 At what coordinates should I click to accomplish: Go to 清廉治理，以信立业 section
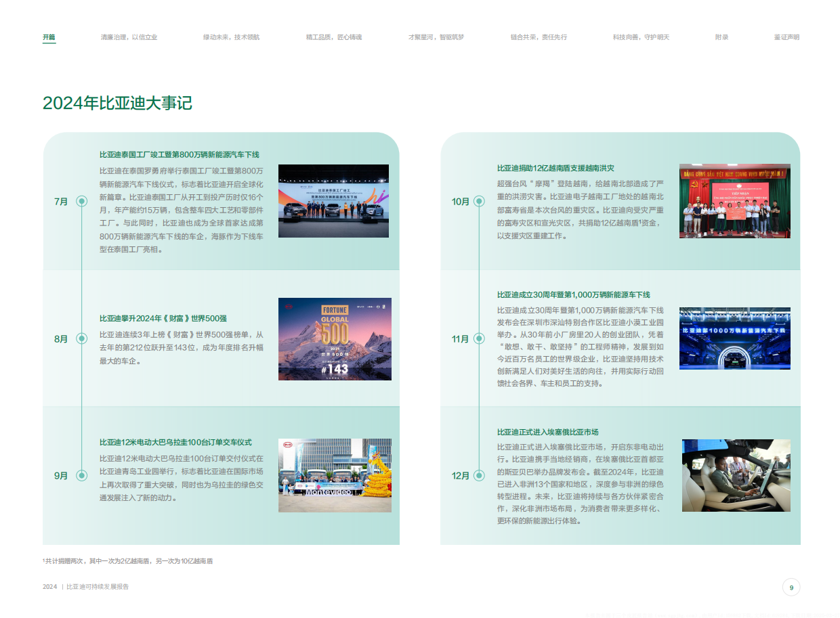129,37
